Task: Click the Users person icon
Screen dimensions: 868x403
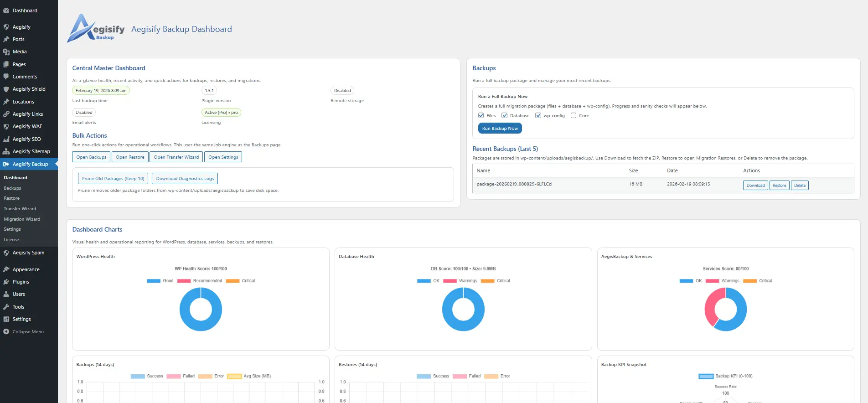Action: coord(6,294)
